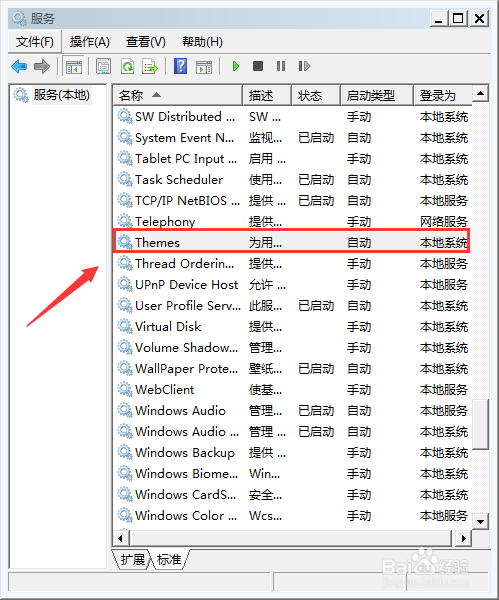Click the horizontal scrollbar left arrow
499x600 pixels.
tap(121, 538)
